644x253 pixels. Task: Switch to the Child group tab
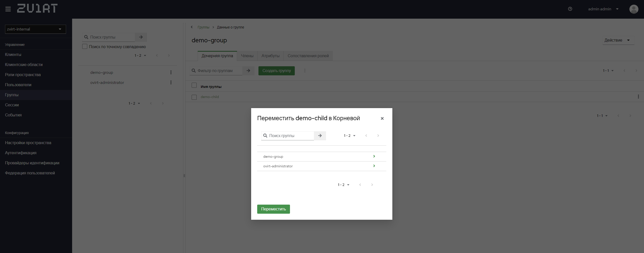(217, 56)
